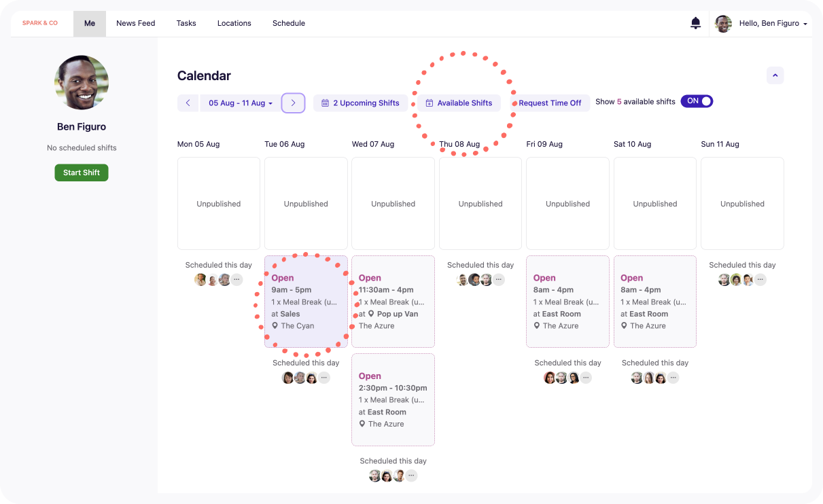
Task: View the 2 Upcoming Shifts list
Action: click(361, 103)
